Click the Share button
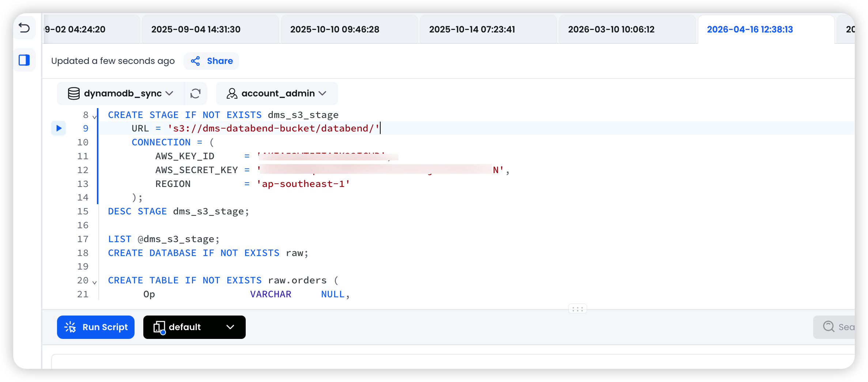Screen dimensions: 868x382 [212, 61]
